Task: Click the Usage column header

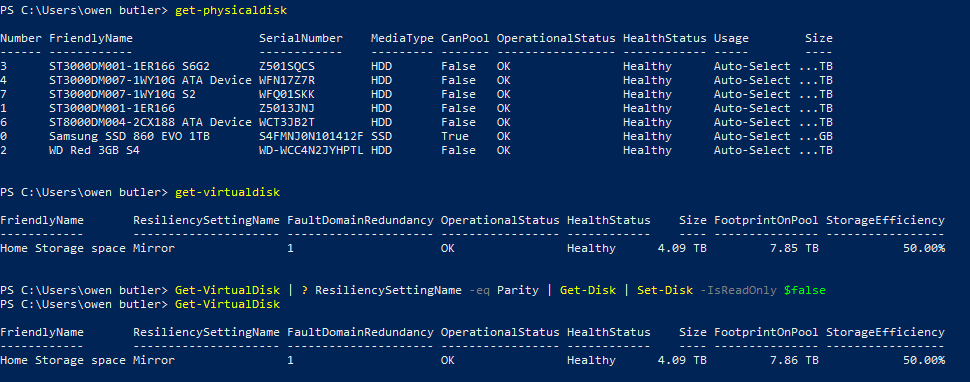Action: point(731,38)
